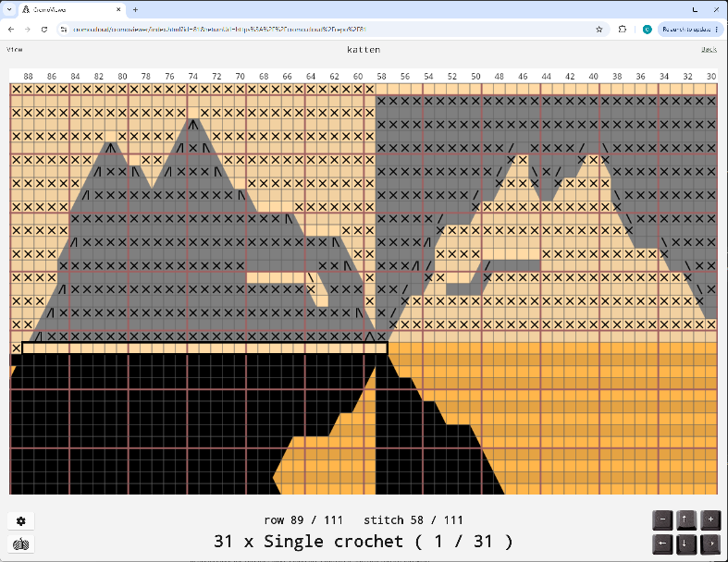Open the browser profile avatar
Image resolution: width=728 pixels, height=562 pixels.
647,30
